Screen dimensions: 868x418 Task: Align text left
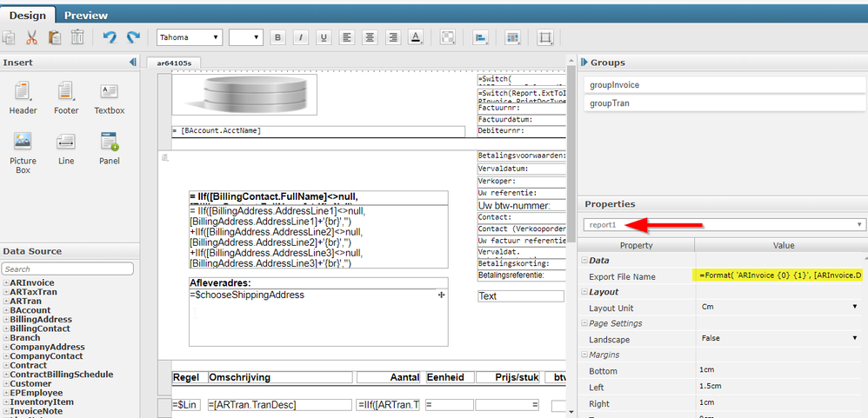[x=346, y=37]
